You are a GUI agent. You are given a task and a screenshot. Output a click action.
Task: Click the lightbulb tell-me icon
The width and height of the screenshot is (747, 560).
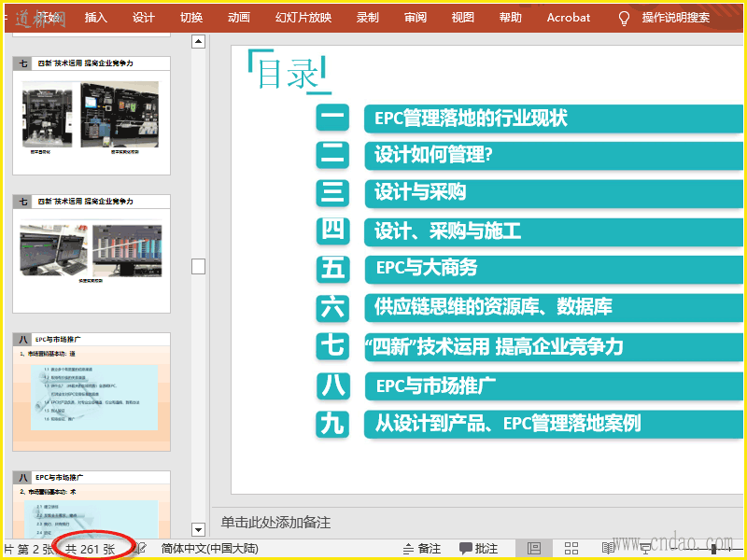[x=624, y=19]
